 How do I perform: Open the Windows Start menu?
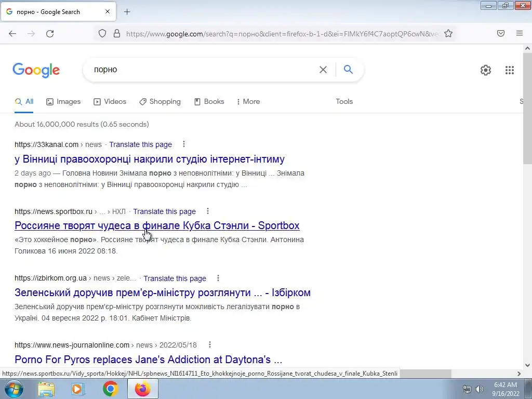tap(14, 389)
